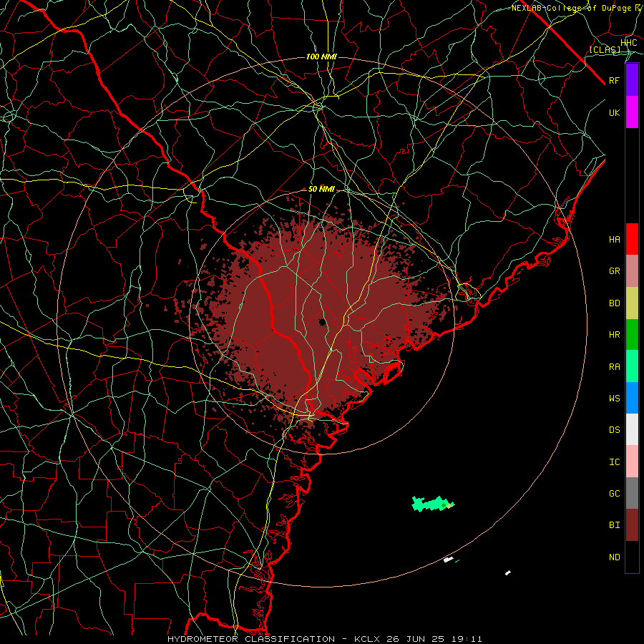Click the HHC product label
Screen dimensions: 644x644
click(x=629, y=43)
